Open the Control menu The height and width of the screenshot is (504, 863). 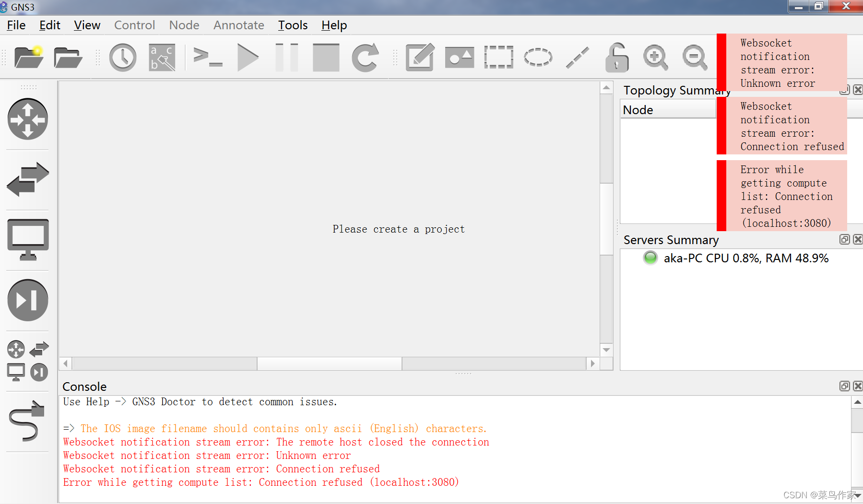click(134, 25)
